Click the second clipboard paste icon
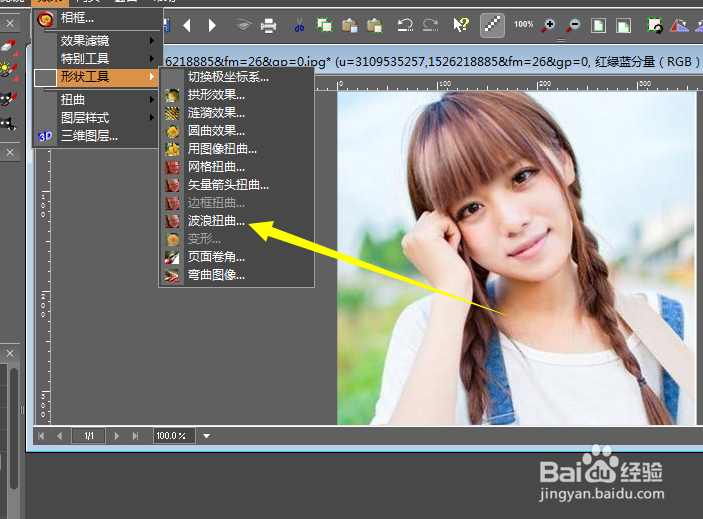The height and width of the screenshot is (519, 703). (x=374, y=25)
